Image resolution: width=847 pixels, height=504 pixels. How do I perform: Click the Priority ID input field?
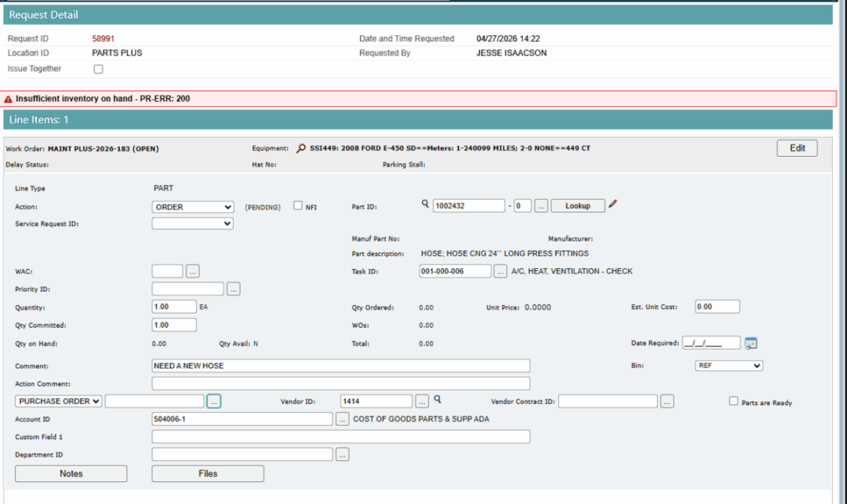188,289
